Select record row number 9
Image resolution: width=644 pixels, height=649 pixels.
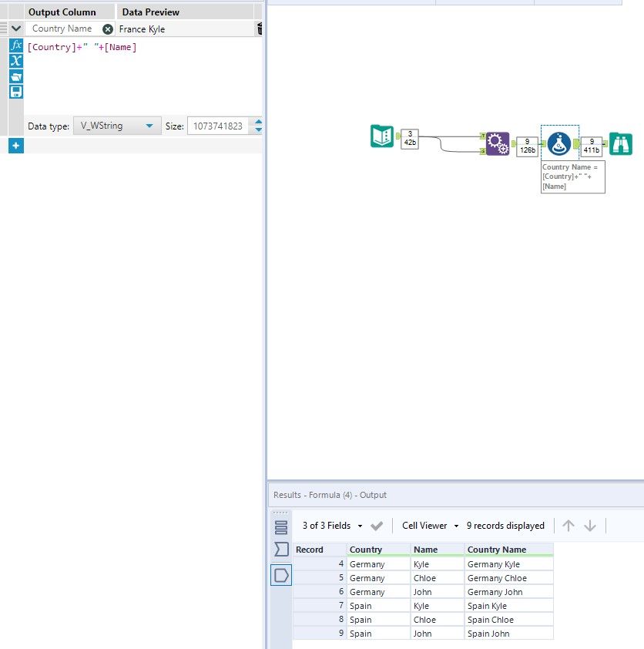[320, 634]
